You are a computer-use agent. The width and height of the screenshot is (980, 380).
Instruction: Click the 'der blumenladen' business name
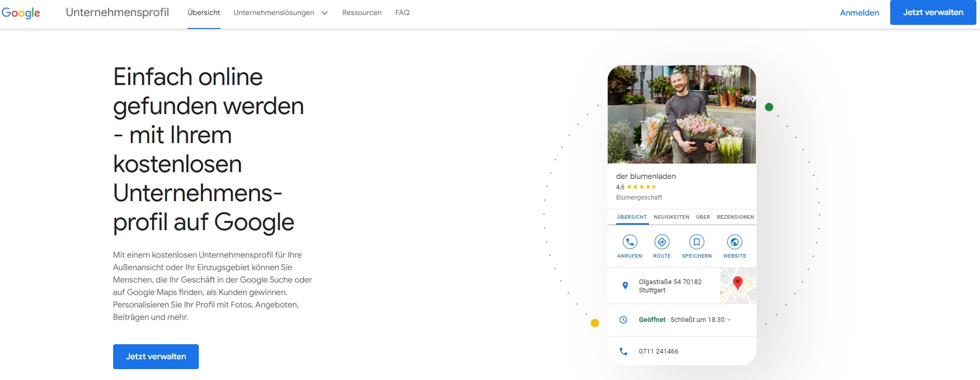pos(646,176)
